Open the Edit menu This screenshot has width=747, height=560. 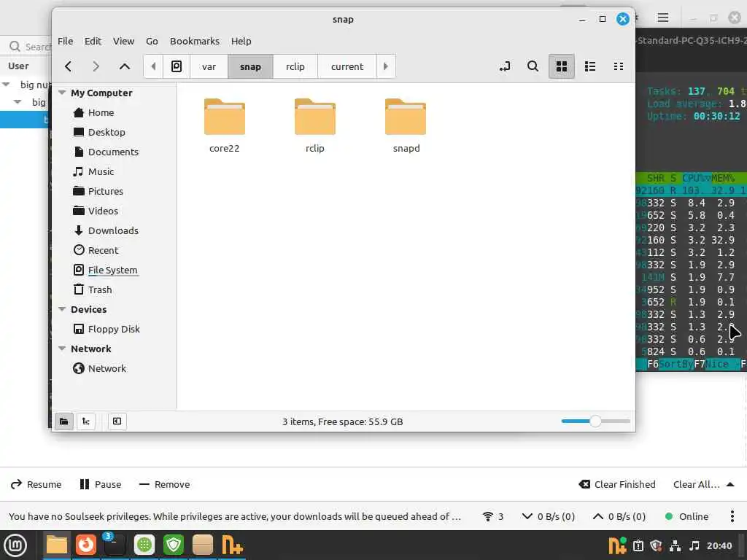point(93,41)
